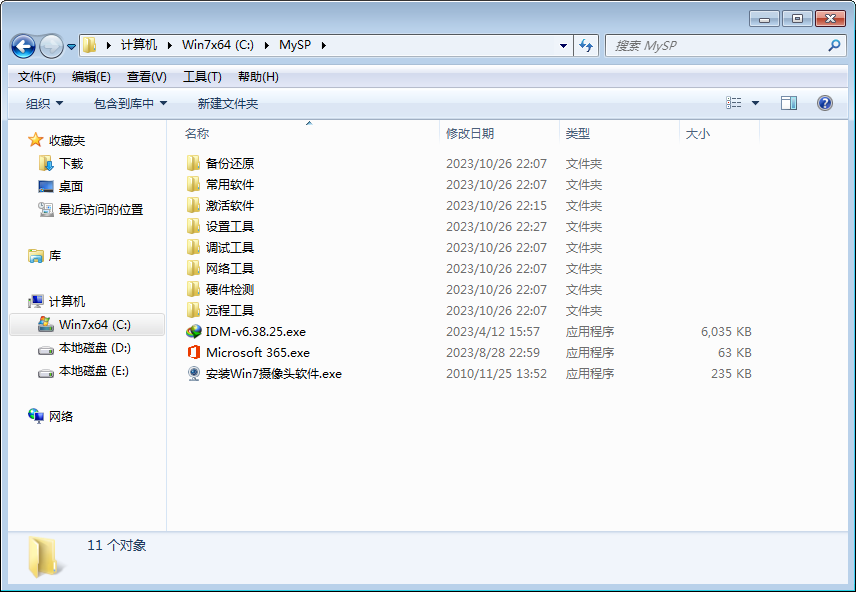Expand the address bar history dropdown arrow
This screenshot has width=856, height=592.
pos(564,46)
